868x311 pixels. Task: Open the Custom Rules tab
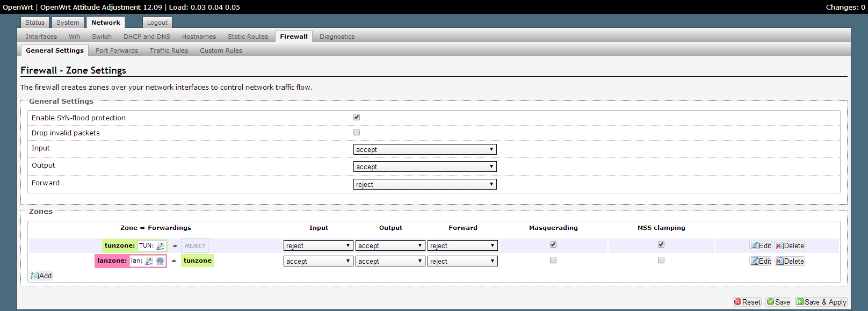221,50
